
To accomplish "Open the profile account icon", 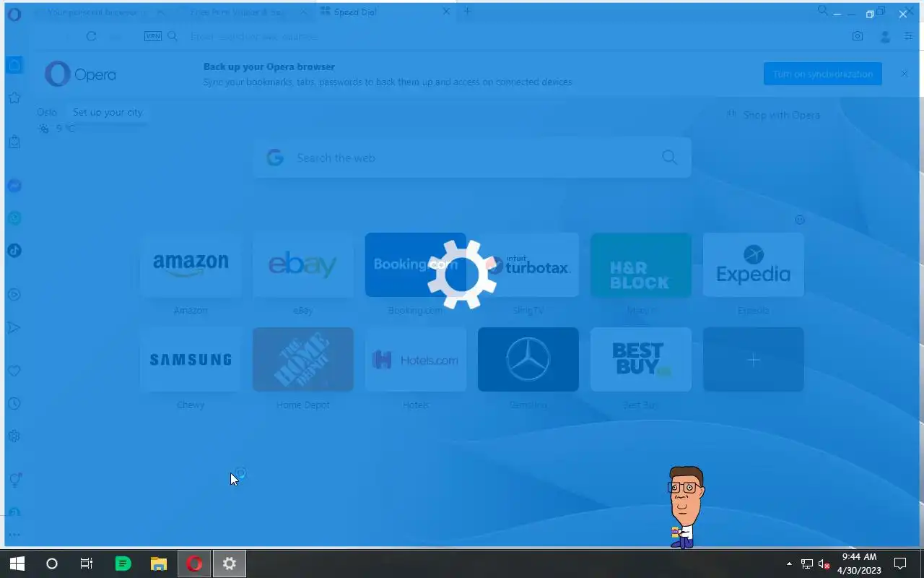I will (x=885, y=36).
